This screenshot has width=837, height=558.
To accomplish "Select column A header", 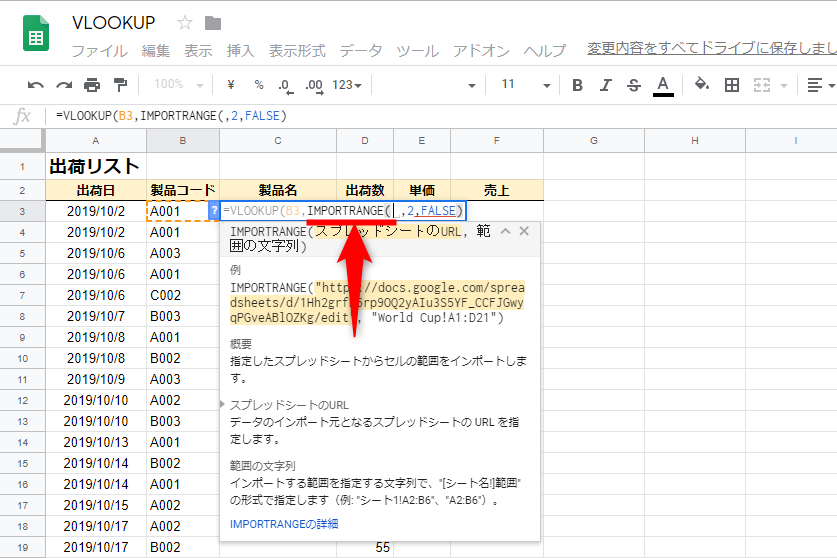I will pyautogui.click(x=96, y=140).
